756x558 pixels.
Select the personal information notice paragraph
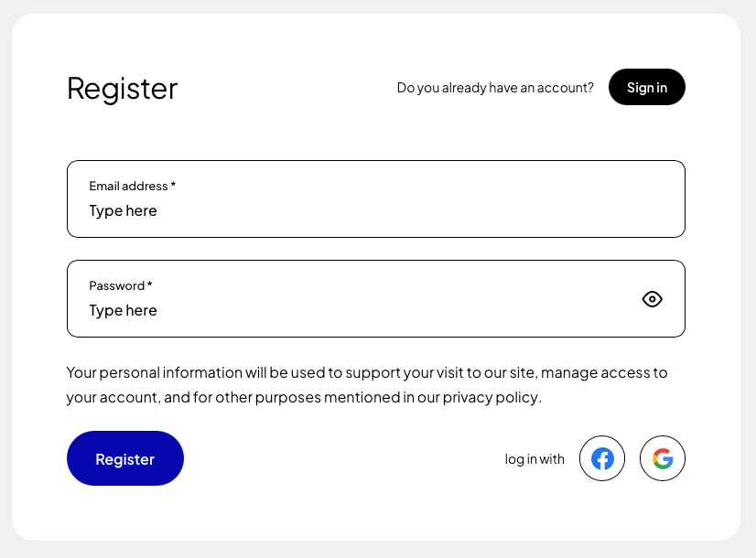[367, 385]
